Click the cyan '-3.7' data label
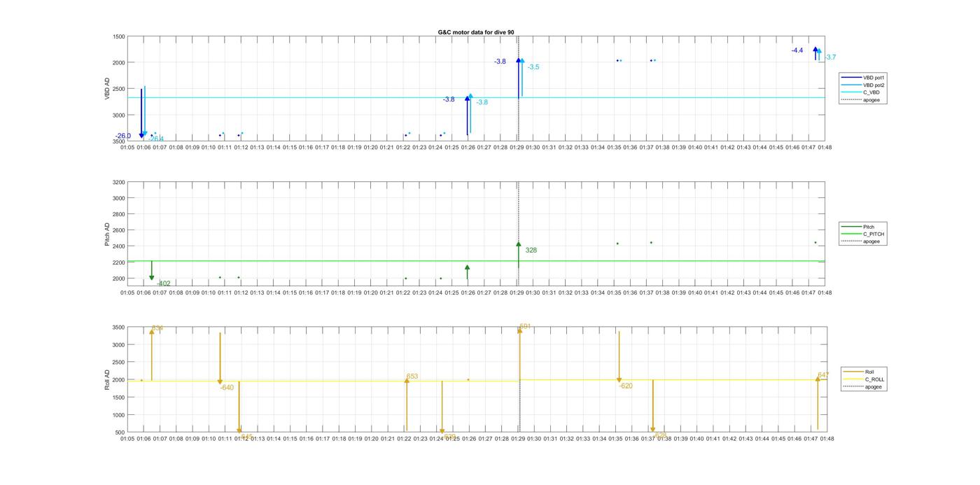 [830, 57]
